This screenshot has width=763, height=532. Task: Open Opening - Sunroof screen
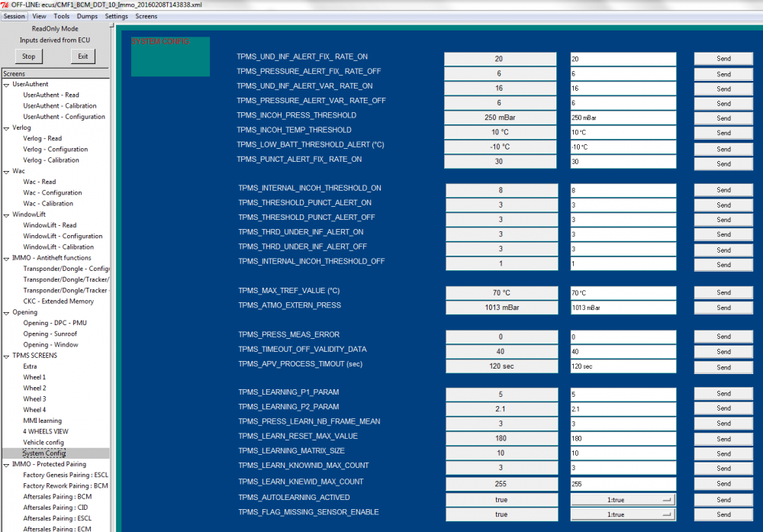(x=50, y=334)
